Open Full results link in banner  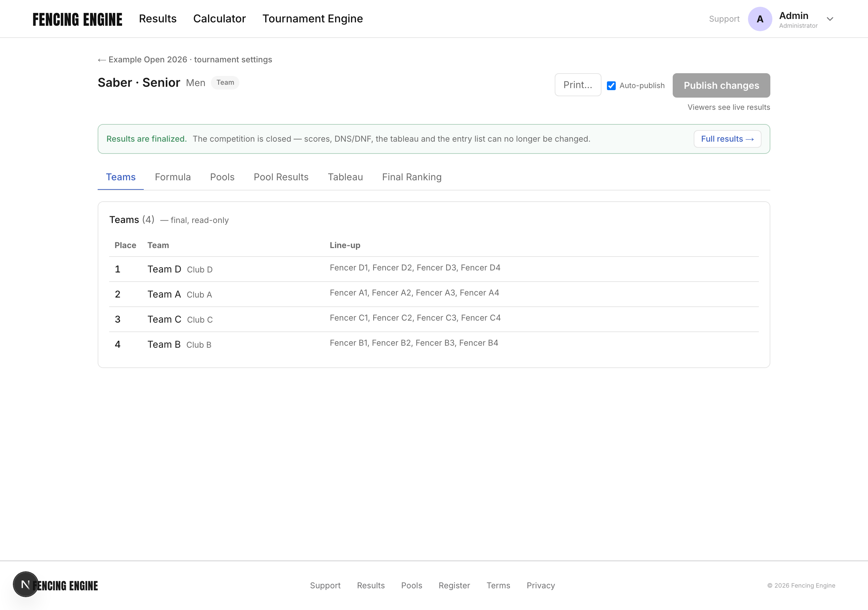727,139
